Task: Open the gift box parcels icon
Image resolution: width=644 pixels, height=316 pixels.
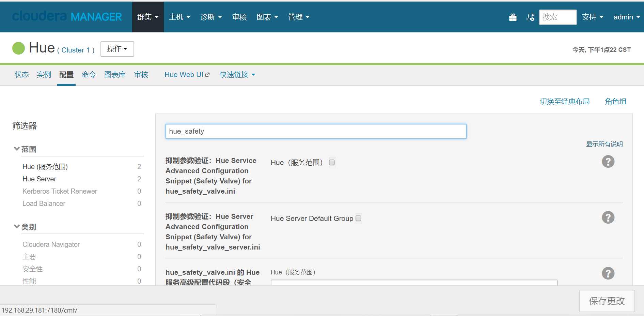Action: 513,17
